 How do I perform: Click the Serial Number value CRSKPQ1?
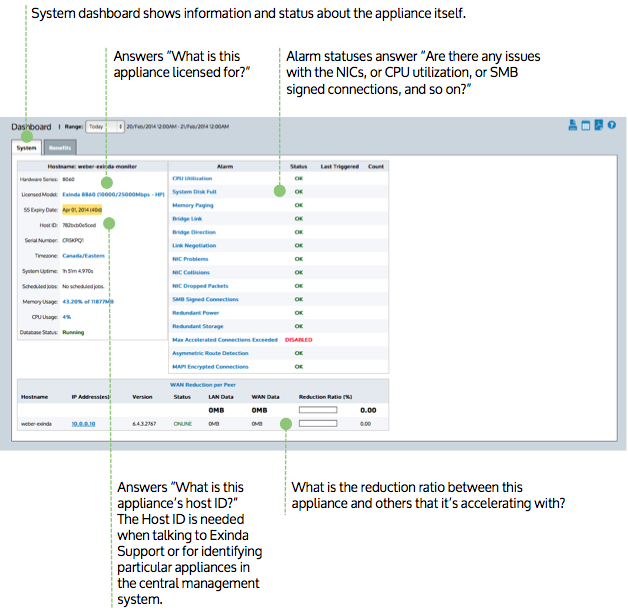73,240
